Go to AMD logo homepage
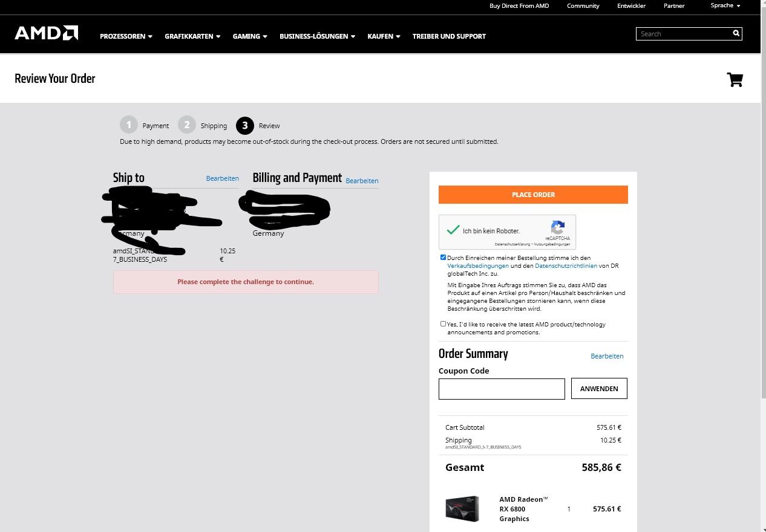This screenshot has height=532, width=766. [47, 33]
